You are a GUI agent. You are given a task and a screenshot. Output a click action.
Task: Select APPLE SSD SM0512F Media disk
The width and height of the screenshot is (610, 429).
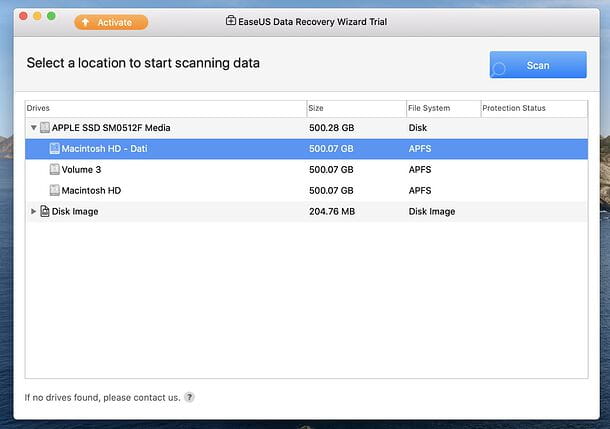point(307,128)
